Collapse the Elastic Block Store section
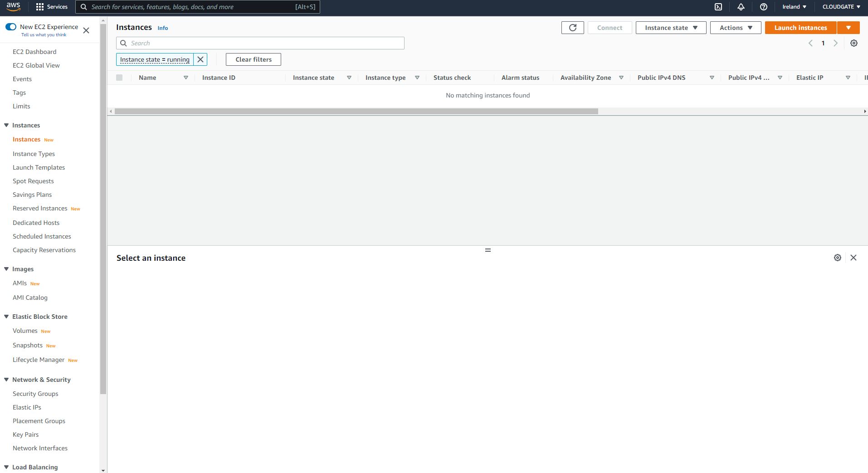 [x=6, y=317]
